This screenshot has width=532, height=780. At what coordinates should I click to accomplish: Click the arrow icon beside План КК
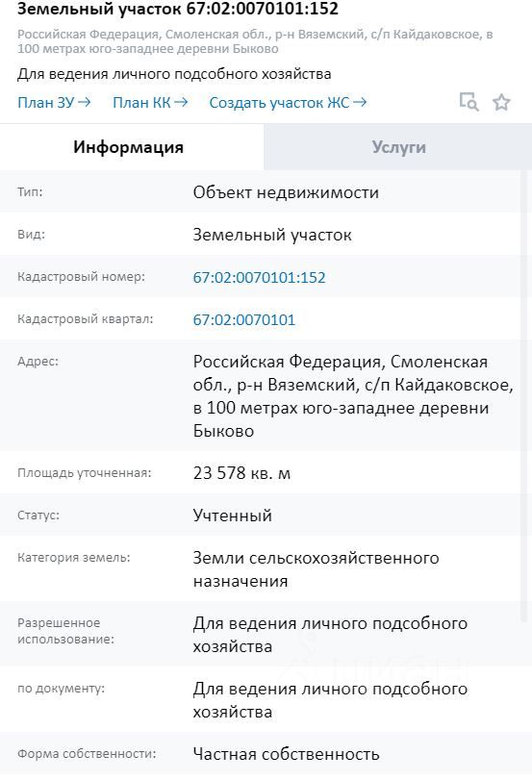pyautogui.click(x=181, y=102)
